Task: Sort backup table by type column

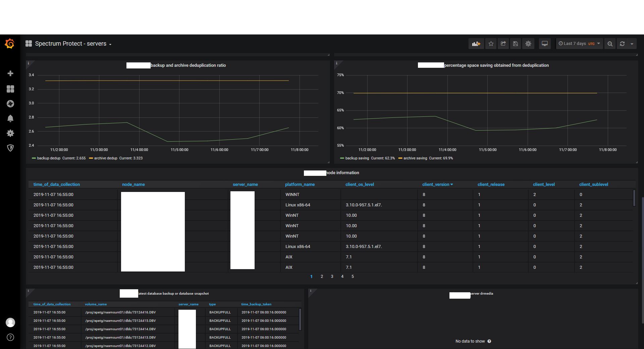Action: 212,304
